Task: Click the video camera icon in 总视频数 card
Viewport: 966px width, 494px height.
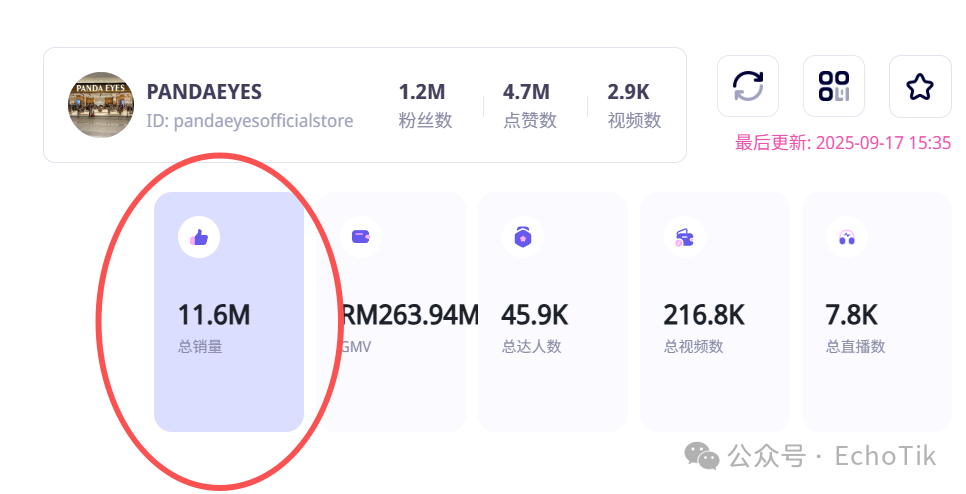Action: [x=684, y=237]
